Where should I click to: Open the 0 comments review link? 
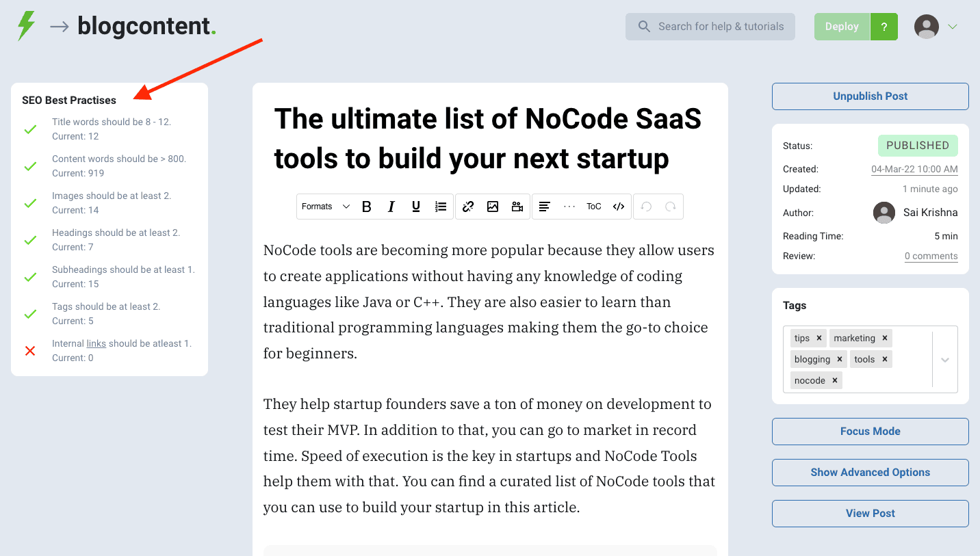931,256
